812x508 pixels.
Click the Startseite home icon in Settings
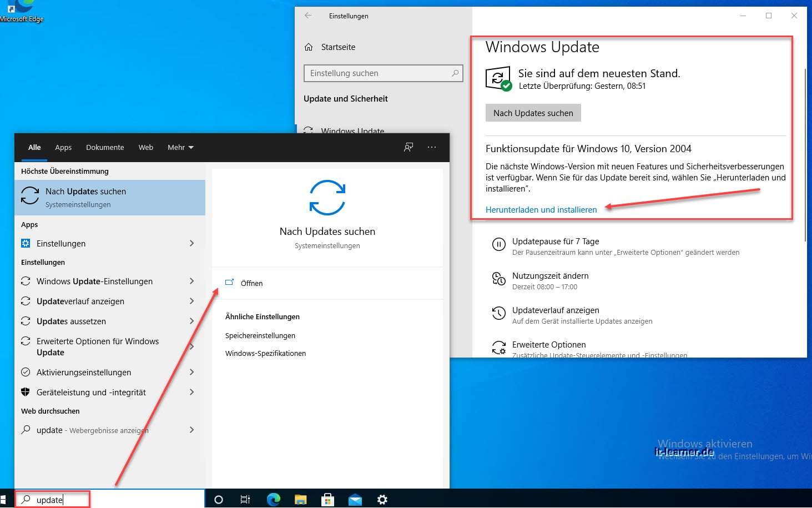pyautogui.click(x=309, y=47)
